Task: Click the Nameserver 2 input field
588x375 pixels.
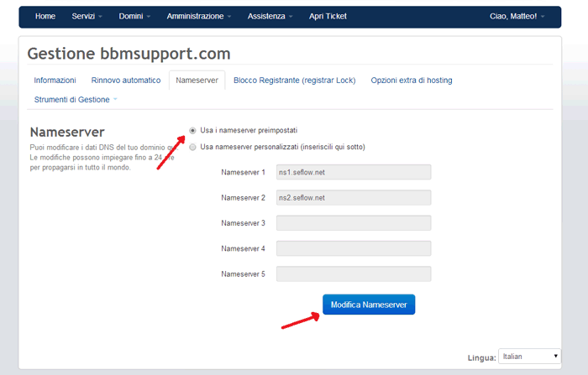Action: point(353,198)
